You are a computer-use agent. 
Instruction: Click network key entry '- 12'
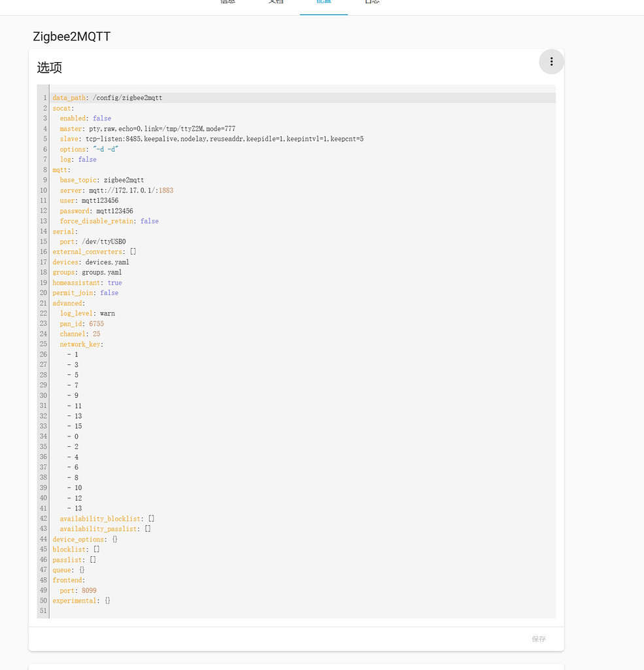click(75, 498)
